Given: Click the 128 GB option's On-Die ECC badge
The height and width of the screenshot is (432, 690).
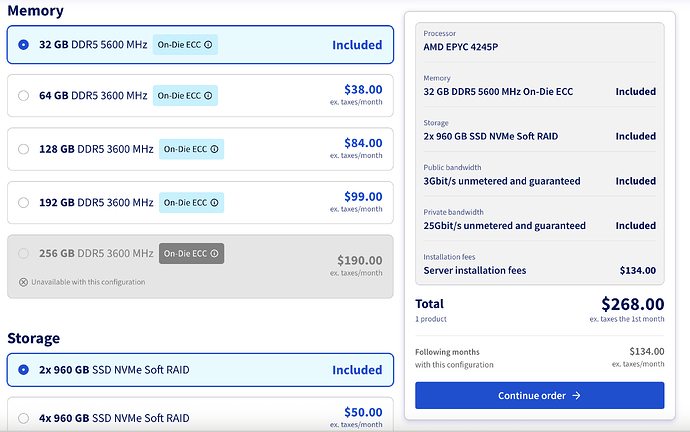Looking at the screenshot, I should point(191,149).
